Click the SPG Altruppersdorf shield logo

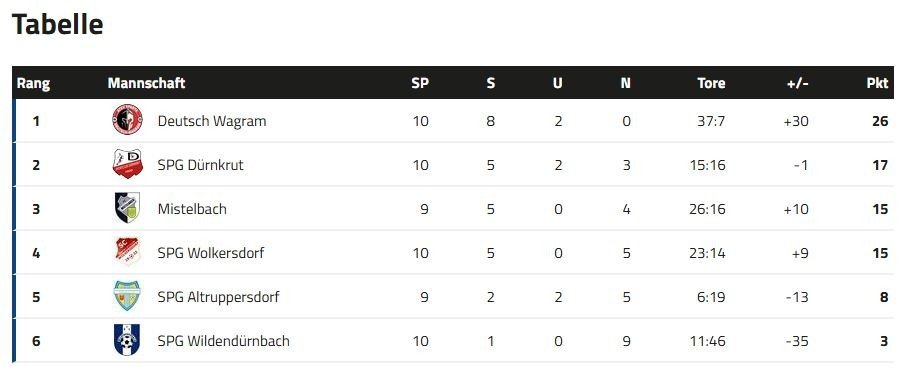point(127,297)
